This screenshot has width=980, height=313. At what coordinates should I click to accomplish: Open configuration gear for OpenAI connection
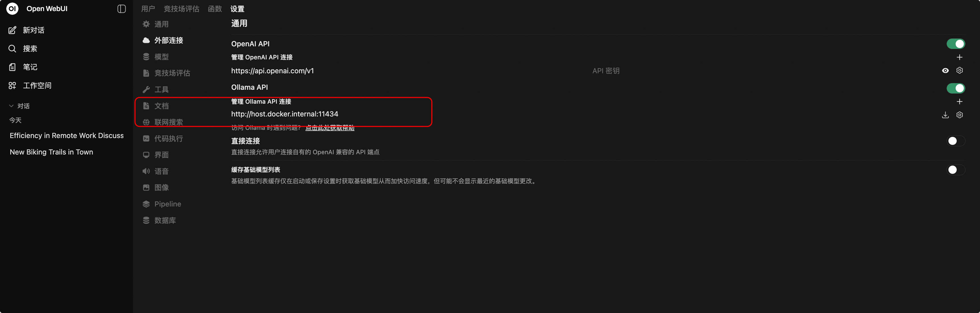(x=960, y=70)
